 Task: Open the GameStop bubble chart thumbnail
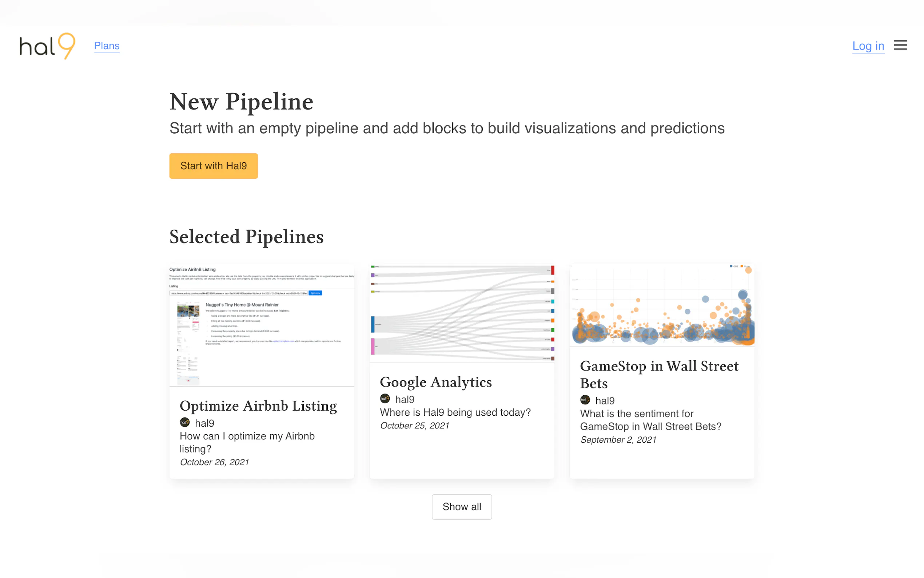[662, 305]
